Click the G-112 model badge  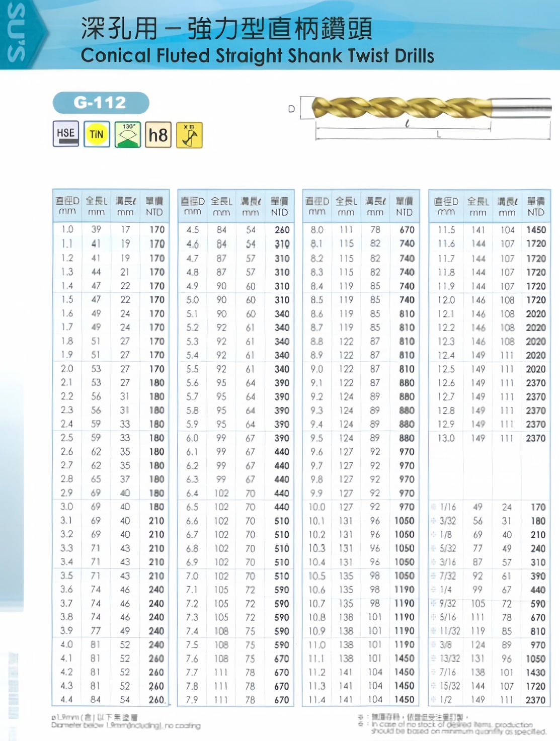(101, 103)
